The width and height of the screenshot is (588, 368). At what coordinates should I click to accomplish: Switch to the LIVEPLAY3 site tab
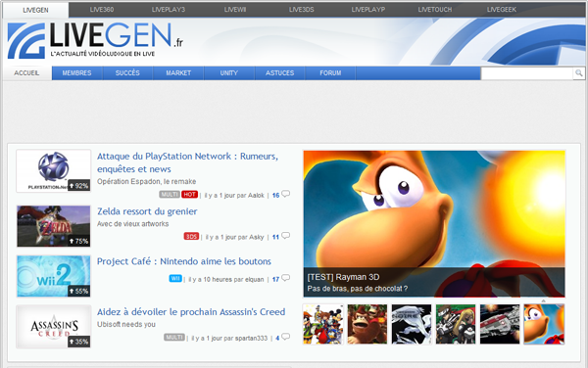[x=169, y=10]
